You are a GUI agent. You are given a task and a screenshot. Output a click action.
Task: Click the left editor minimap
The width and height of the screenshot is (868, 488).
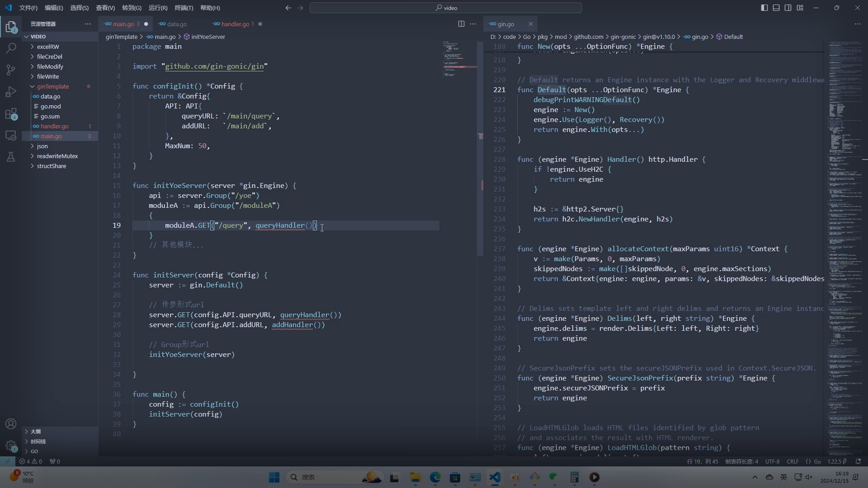pos(460,59)
